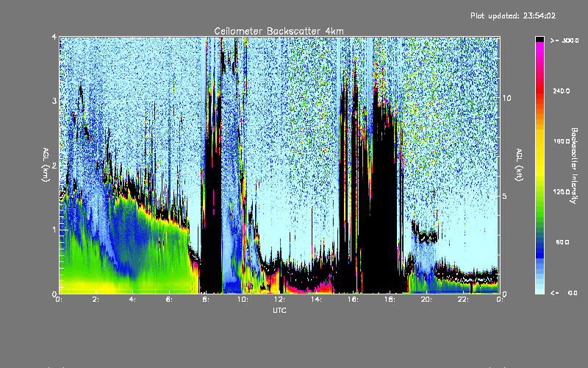Screen dimensions: 588x368
Task: Click the 16: tick on the UTC axis
Action: tap(353, 300)
